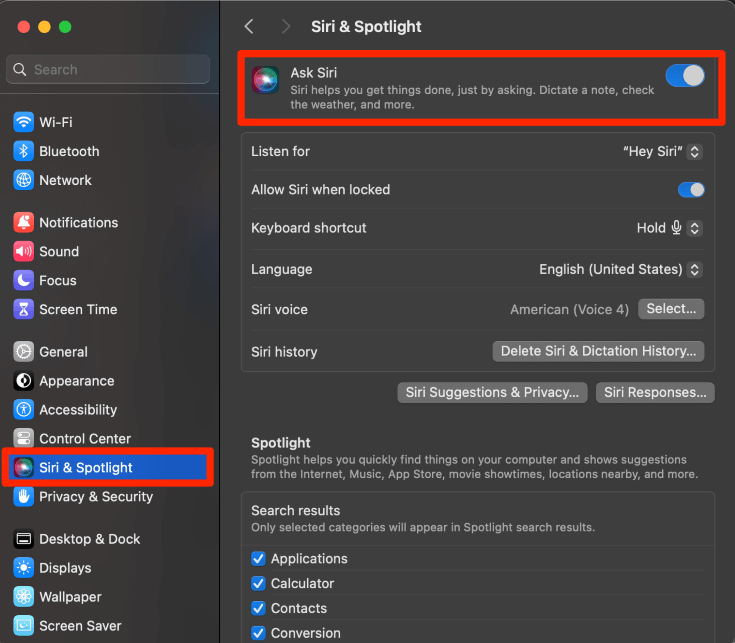Open the Focus moon icon
This screenshot has height=643, width=735.
23,280
